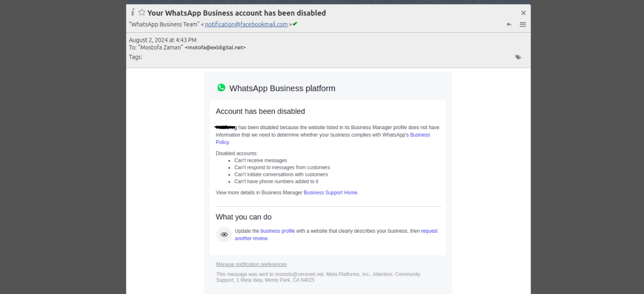Star this WhatsApp Business email
The height and width of the screenshot is (294, 644).
click(x=142, y=13)
